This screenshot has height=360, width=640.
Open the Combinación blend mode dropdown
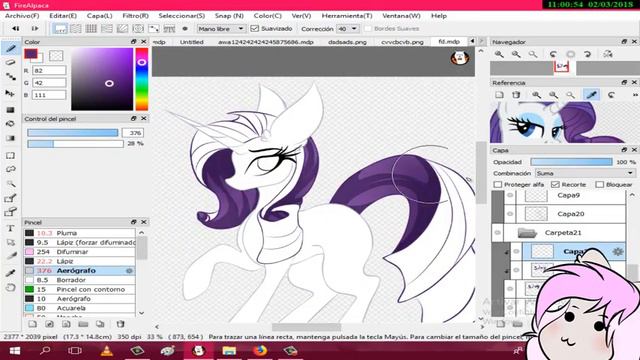coord(585,173)
